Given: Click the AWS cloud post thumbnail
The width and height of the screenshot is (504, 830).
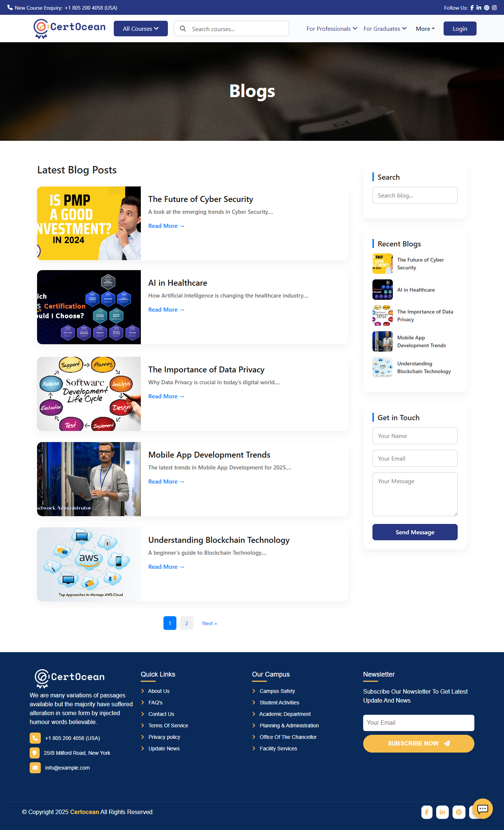Looking at the screenshot, I should pos(89,564).
